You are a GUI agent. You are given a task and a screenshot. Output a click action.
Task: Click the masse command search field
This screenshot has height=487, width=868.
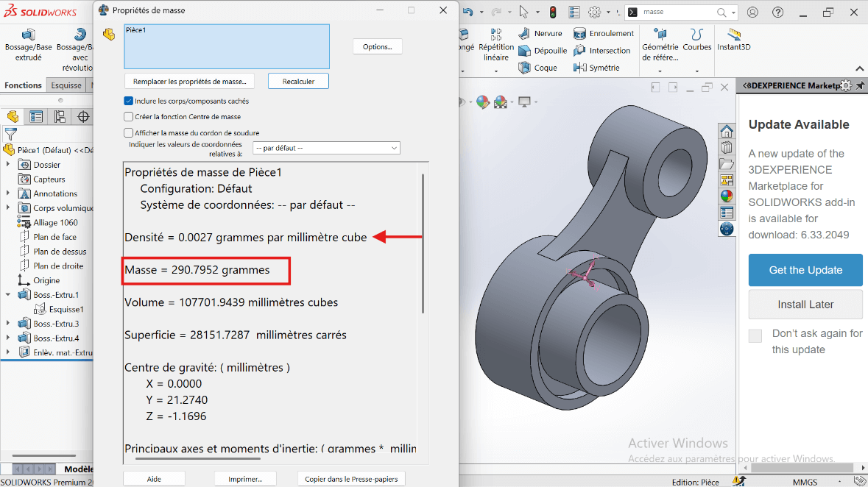(677, 13)
